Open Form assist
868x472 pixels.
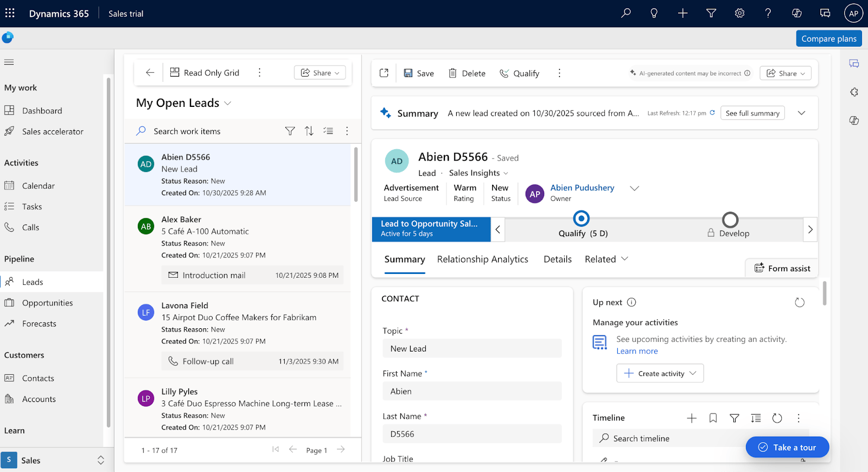click(782, 268)
